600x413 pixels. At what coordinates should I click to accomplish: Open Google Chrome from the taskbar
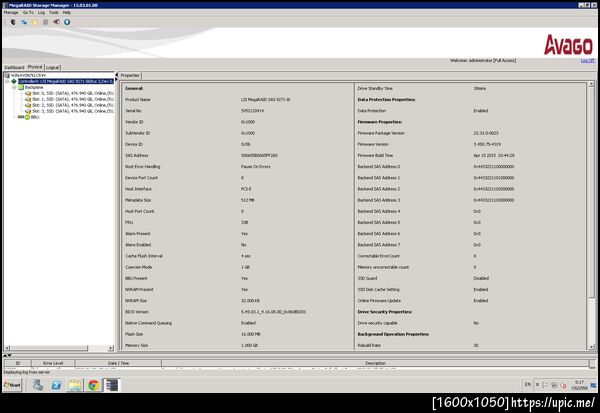click(93, 385)
